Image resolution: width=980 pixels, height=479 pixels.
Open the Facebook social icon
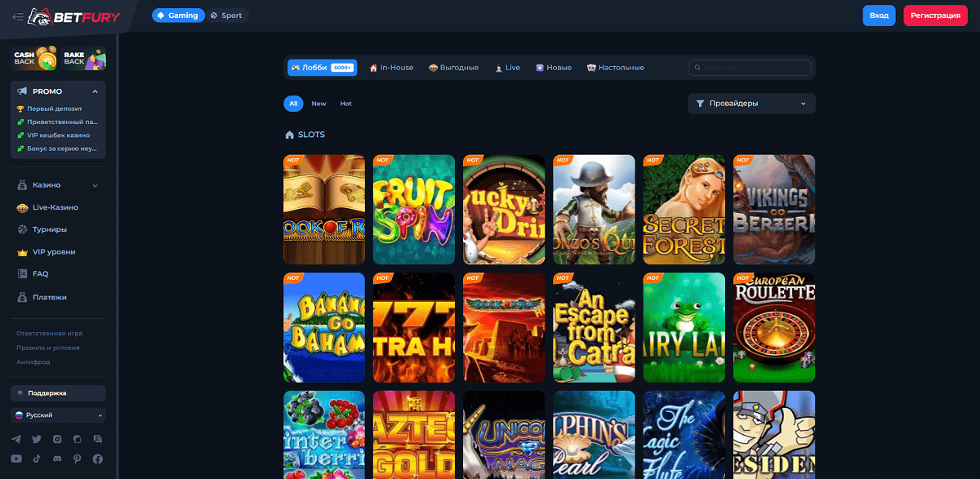click(98, 459)
